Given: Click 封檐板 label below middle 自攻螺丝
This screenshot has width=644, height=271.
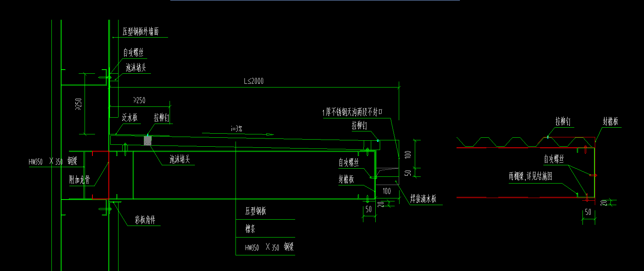Looking at the screenshot, I should coord(346,179).
